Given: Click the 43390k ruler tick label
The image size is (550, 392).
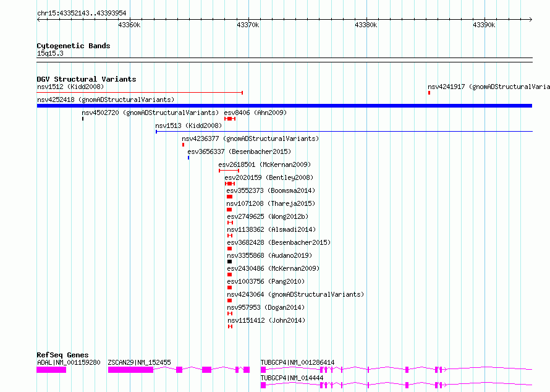Looking at the screenshot, I should [484, 25].
